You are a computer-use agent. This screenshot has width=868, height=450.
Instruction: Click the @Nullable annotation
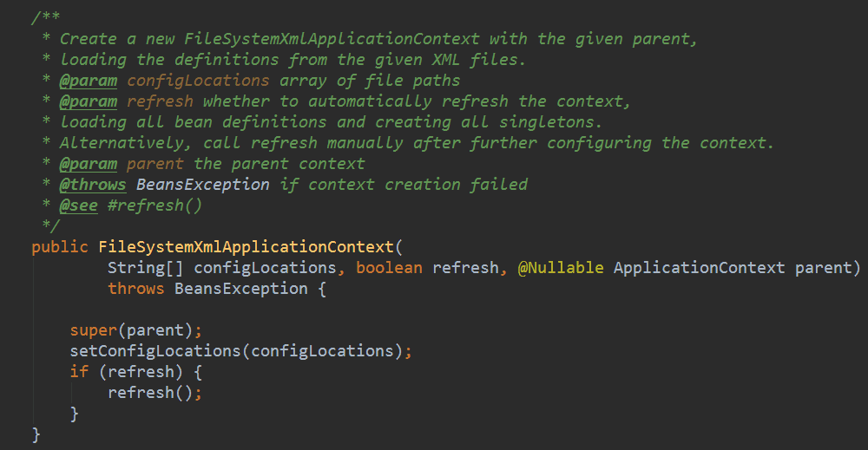coord(560,267)
